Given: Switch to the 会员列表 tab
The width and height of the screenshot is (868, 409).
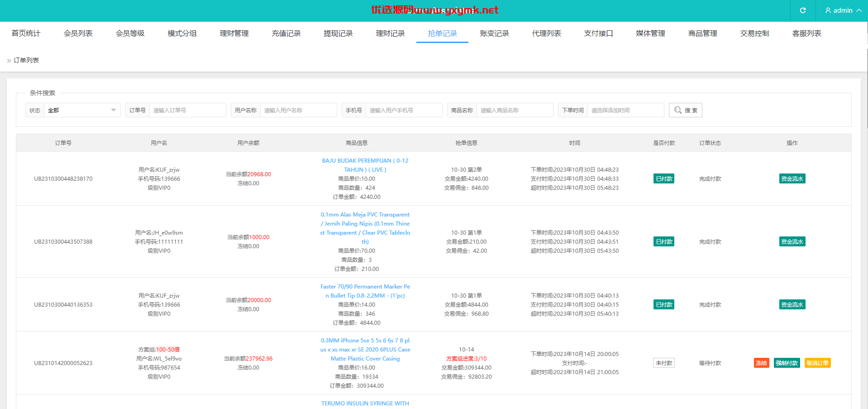Looking at the screenshot, I should (x=78, y=33).
